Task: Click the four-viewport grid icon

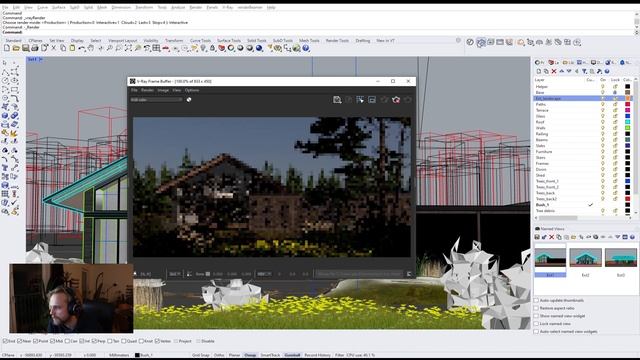Action: tap(156, 48)
